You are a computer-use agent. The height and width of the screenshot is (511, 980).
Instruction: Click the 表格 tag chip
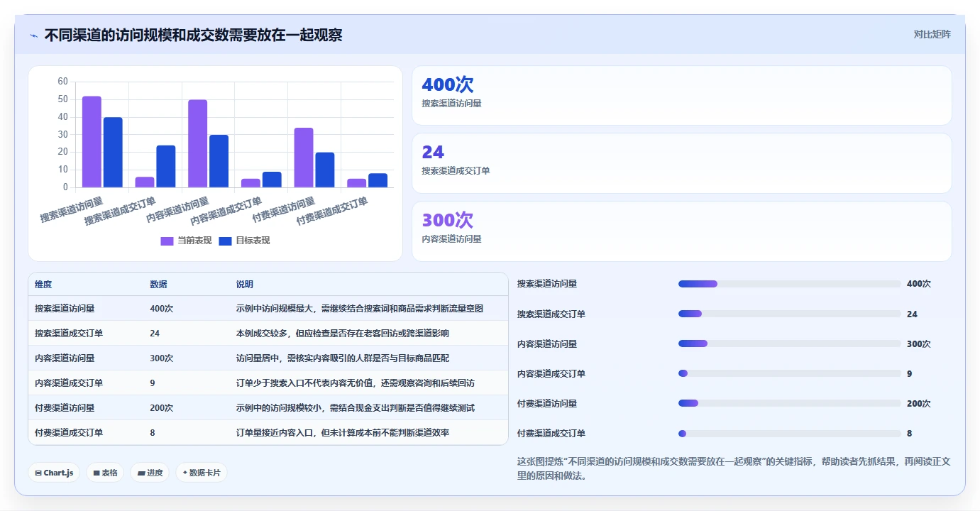click(x=105, y=473)
